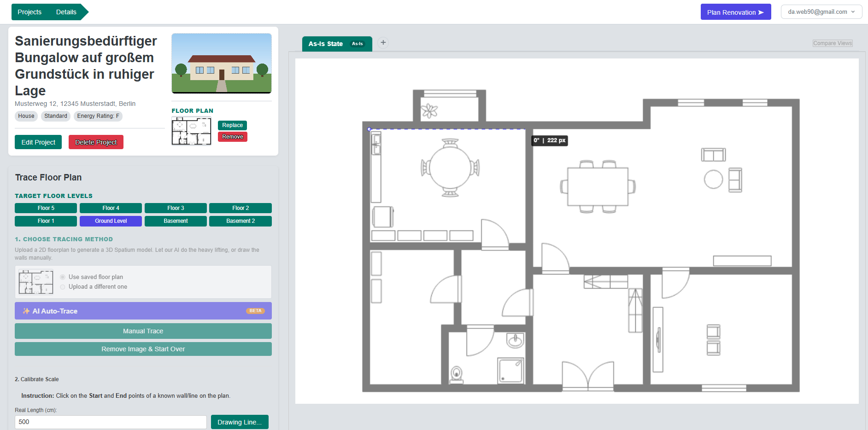
Task: Start Manual Trace
Action: click(143, 331)
